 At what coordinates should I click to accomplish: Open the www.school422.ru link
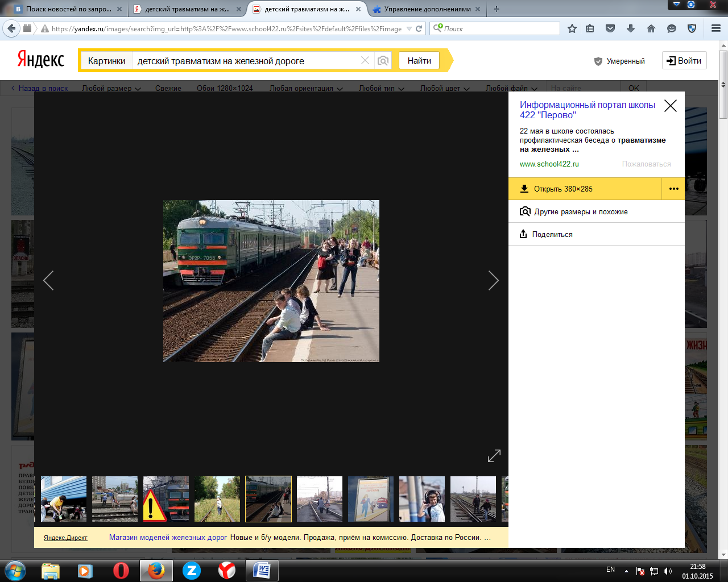[549, 164]
